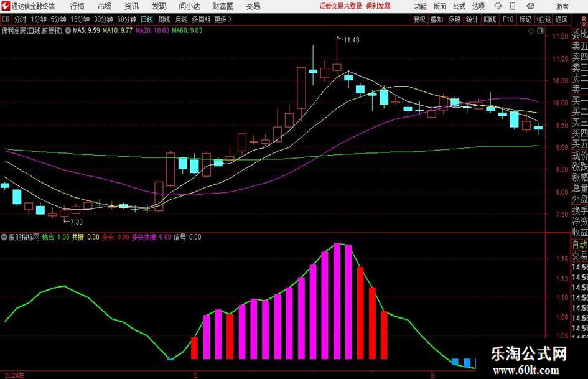Switch to the 1分钟 period tab

39,19
